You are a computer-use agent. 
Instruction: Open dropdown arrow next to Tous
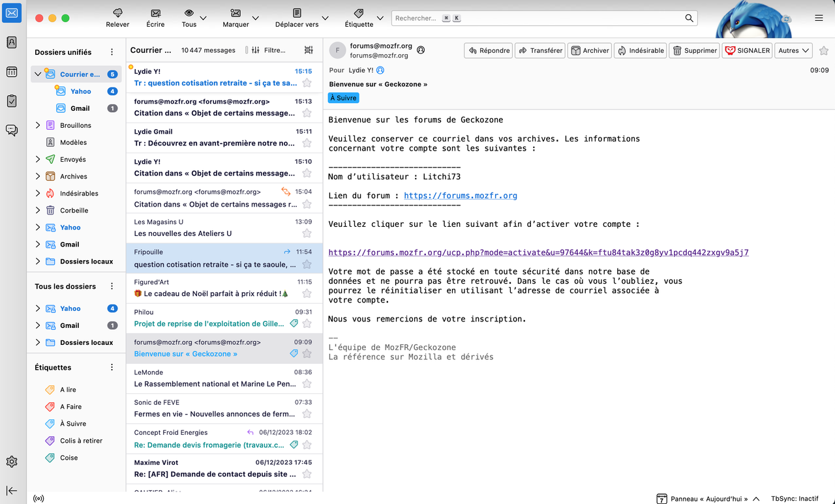[204, 18]
